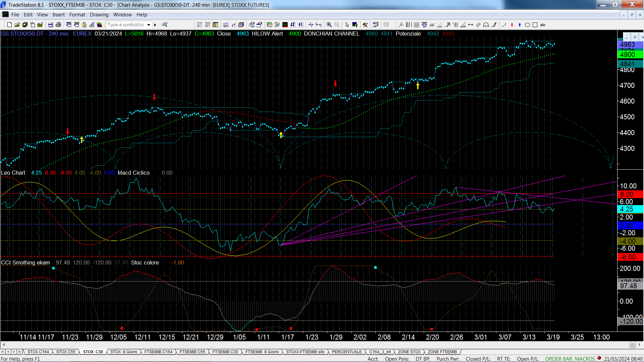Open the Edit menu
The height and width of the screenshot is (362, 644).
click(28, 15)
